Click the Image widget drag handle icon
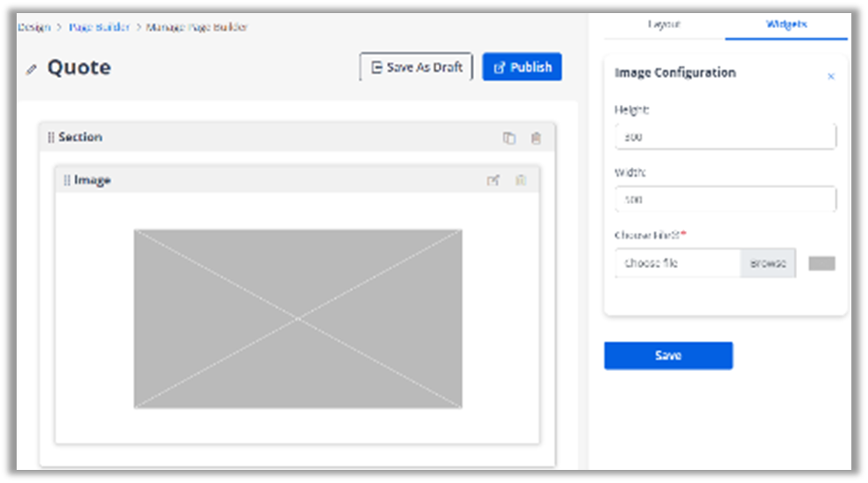 point(67,180)
